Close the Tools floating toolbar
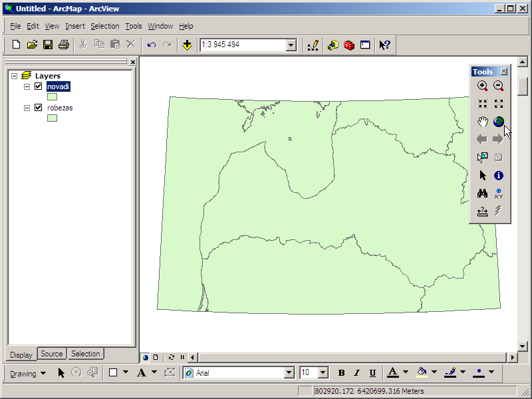Viewport: 532px width, 399px height. click(504, 71)
